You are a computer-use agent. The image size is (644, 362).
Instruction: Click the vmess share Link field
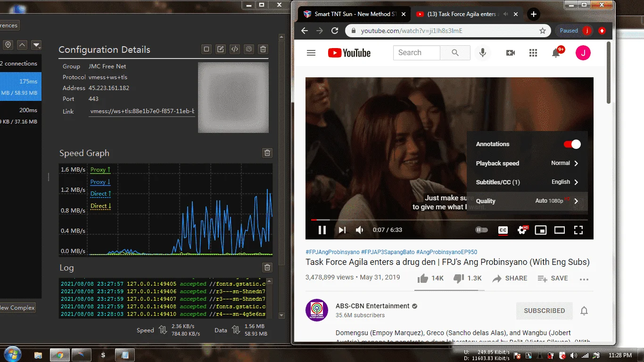[x=142, y=112]
